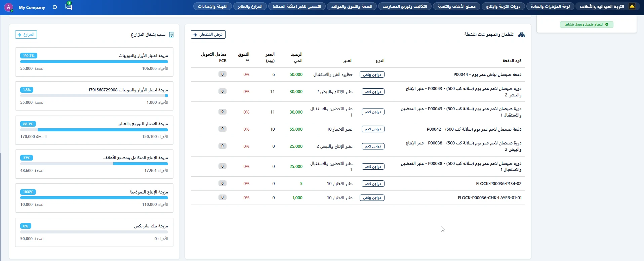644x261 pixels.
Task: Click حظيرة الفرز والاستقبال barn cell
Action: click(x=333, y=75)
